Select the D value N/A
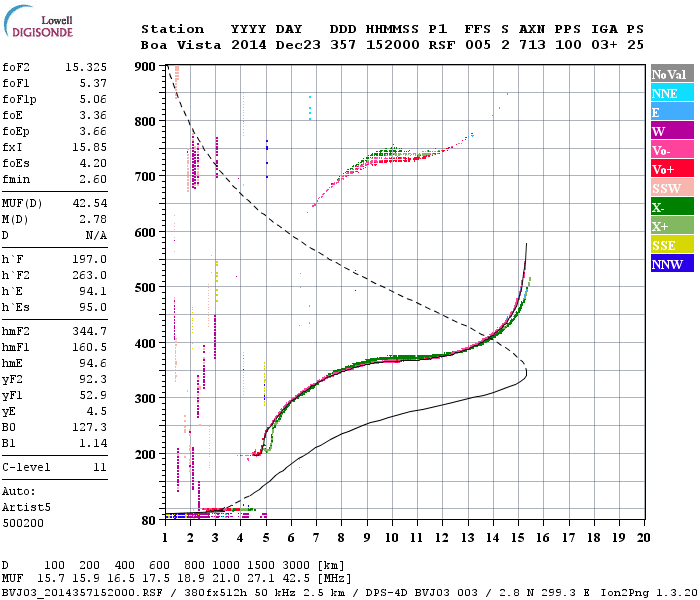 click(x=96, y=236)
